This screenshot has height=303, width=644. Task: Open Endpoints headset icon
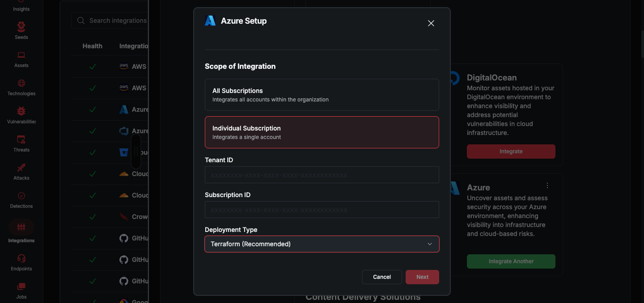coord(21,258)
